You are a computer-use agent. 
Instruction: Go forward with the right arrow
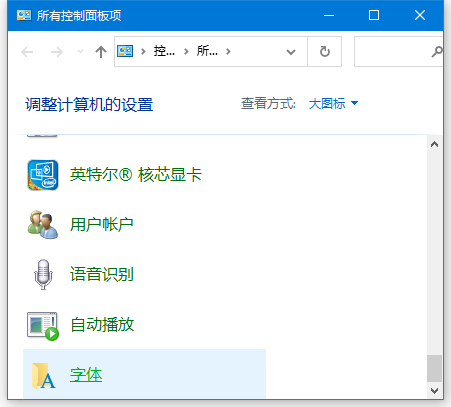[x=57, y=52]
